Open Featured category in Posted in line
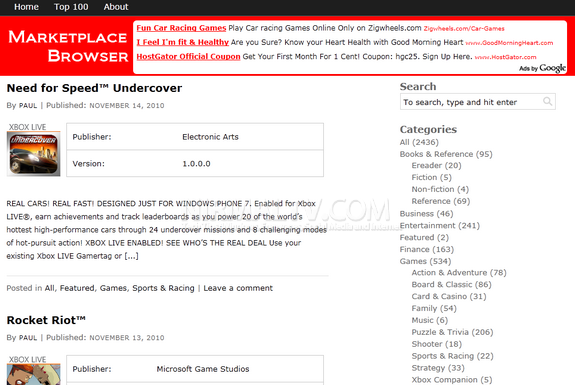This screenshot has height=385, width=575. coord(77,288)
